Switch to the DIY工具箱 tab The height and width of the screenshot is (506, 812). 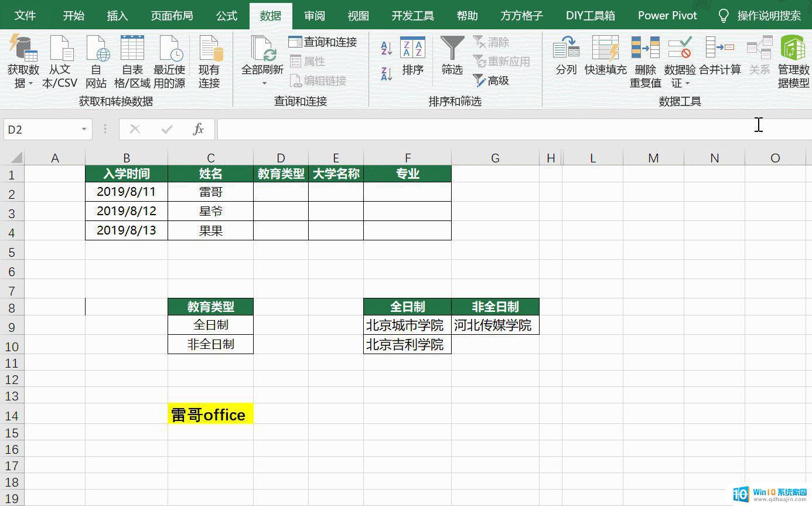tap(590, 16)
